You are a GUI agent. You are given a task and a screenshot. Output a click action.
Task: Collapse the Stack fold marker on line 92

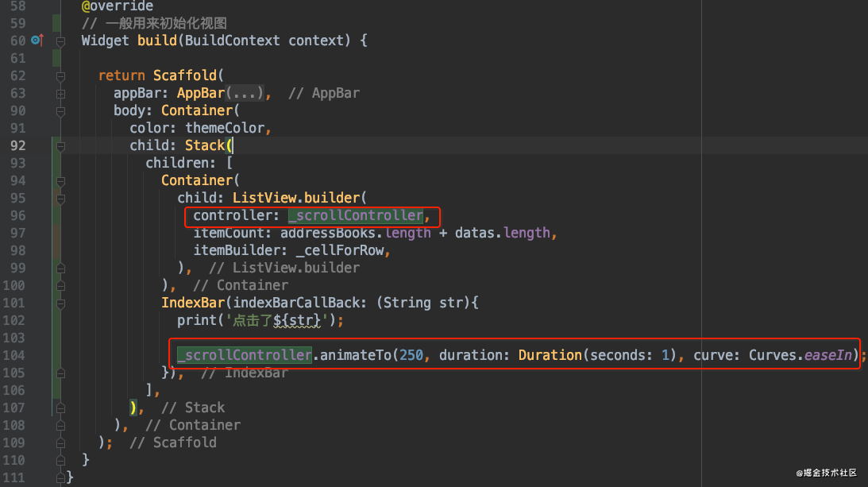coord(61,146)
